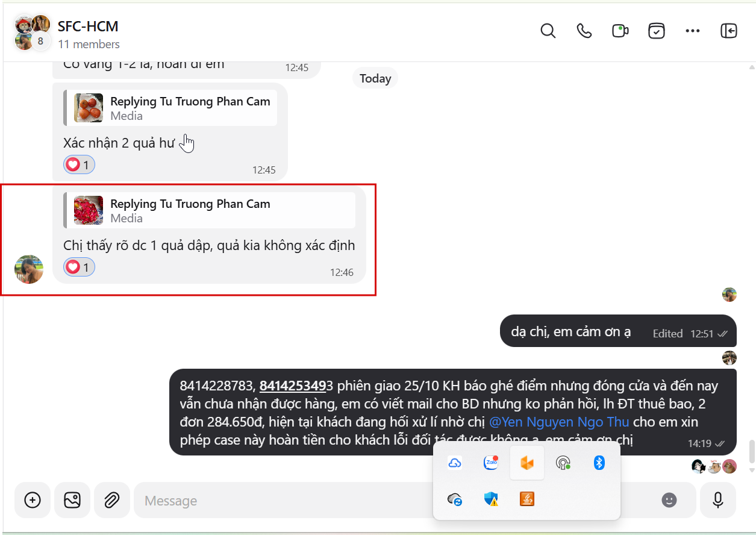Open the blue cloud app in tray popup

455,463
